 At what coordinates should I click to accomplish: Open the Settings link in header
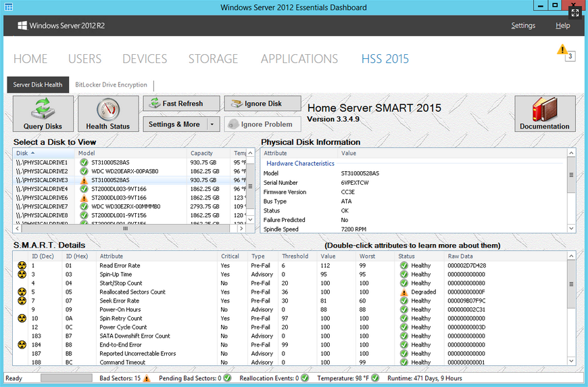[523, 26]
